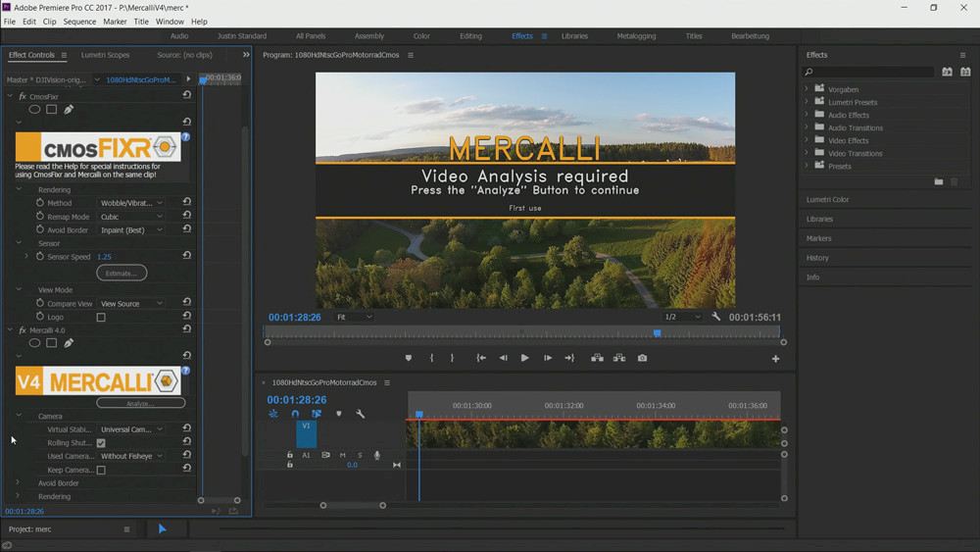Play the sequence in Program monitor
The height and width of the screenshot is (552, 980).
click(x=525, y=358)
